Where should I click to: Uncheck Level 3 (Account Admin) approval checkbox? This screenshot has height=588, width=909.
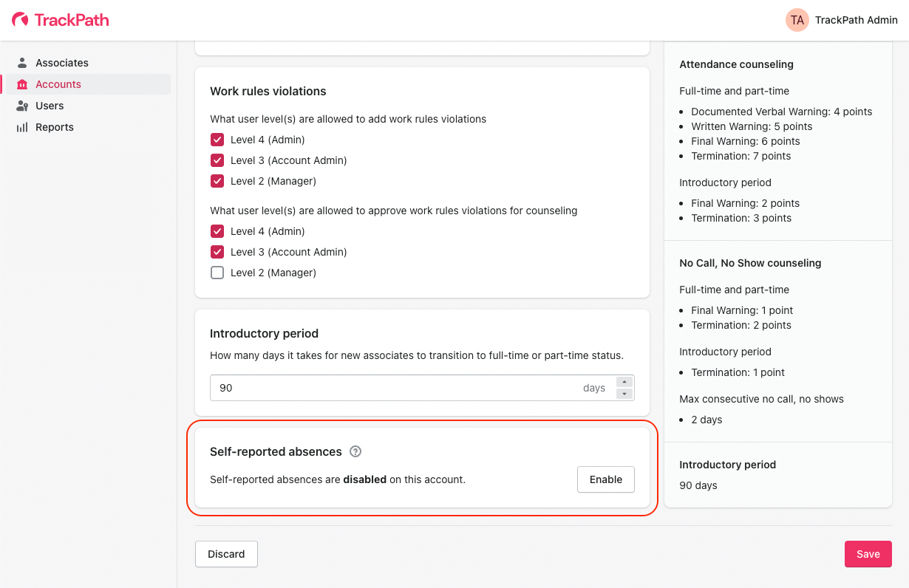217,251
